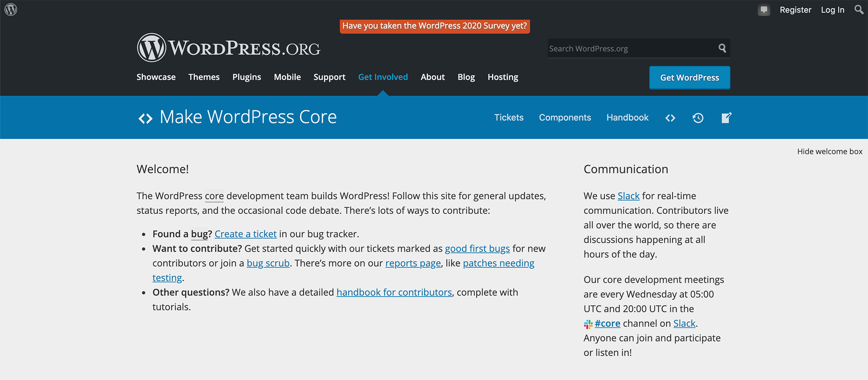The height and width of the screenshot is (380, 868).
Task: Submit search using the search box magnifier
Action: coord(722,48)
